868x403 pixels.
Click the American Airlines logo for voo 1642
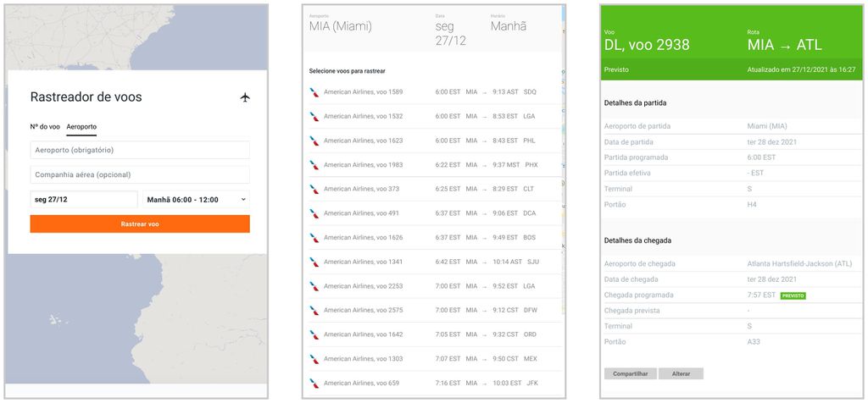pyautogui.click(x=314, y=334)
